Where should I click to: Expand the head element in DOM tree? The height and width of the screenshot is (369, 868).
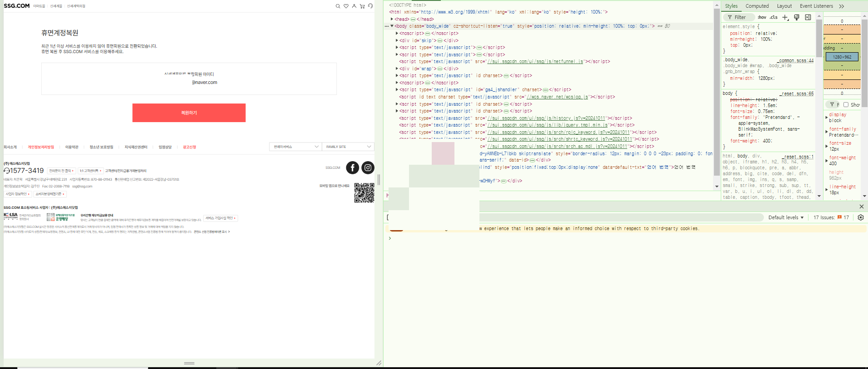pos(392,19)
